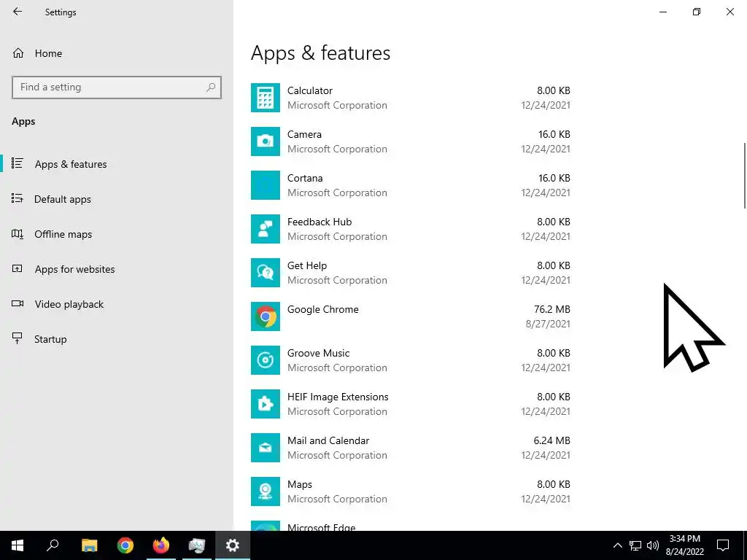Click the Camera app icon
Viewport: 747px width, 560px height.
point(266,141)
